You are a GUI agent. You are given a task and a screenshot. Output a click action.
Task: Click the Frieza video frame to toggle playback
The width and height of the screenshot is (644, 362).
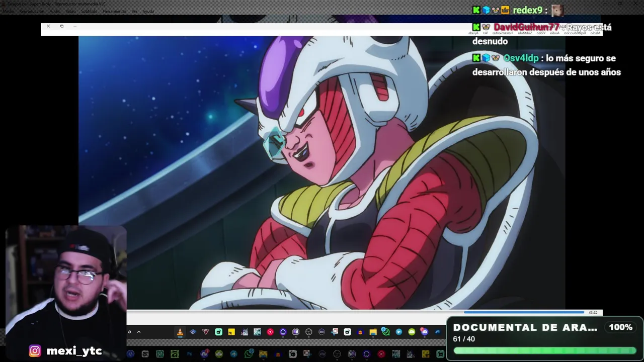322,172
